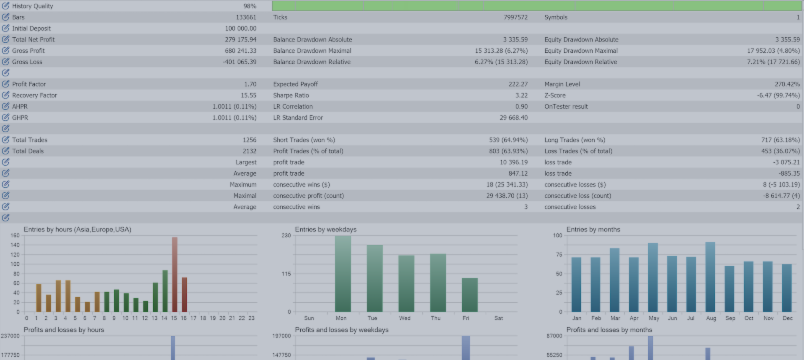Click the 'Entries by weekdays' chart title
The width and height of the screenshot is (804, 360).
tap(326, 230)
